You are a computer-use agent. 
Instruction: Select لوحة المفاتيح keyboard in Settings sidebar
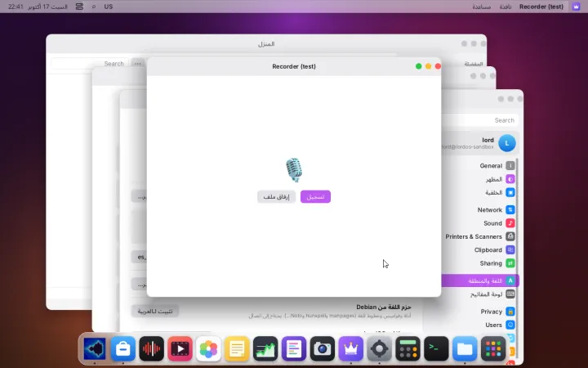(x=480, y=294)
